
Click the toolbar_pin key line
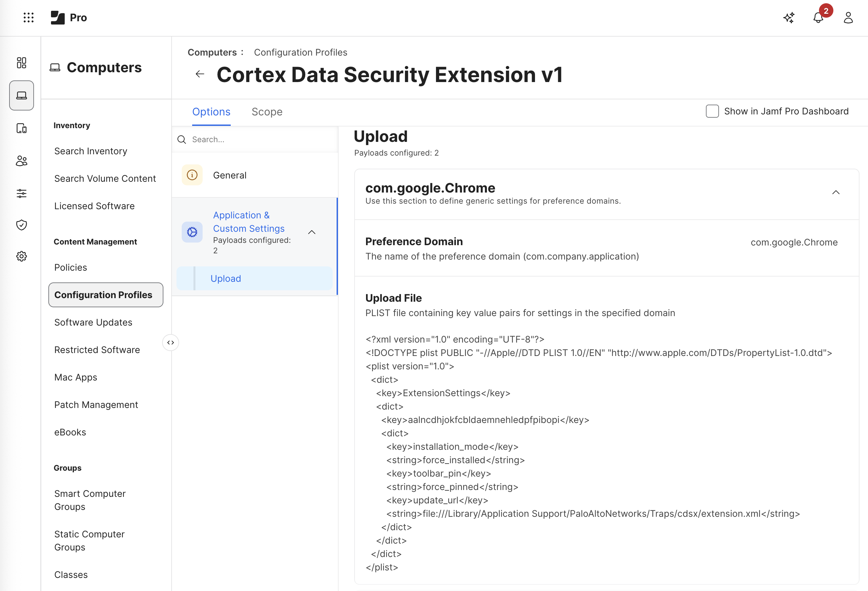[439, 474]
